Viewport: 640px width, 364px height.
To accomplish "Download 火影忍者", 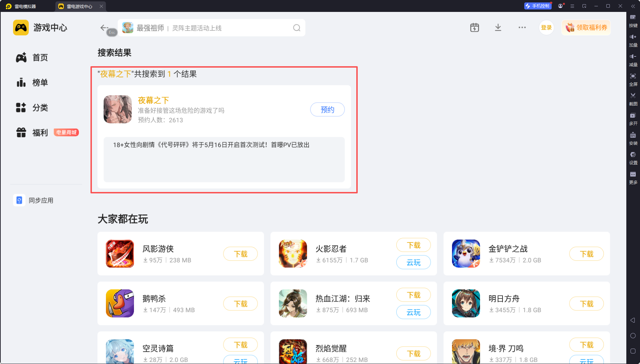I will pos(413,245).
